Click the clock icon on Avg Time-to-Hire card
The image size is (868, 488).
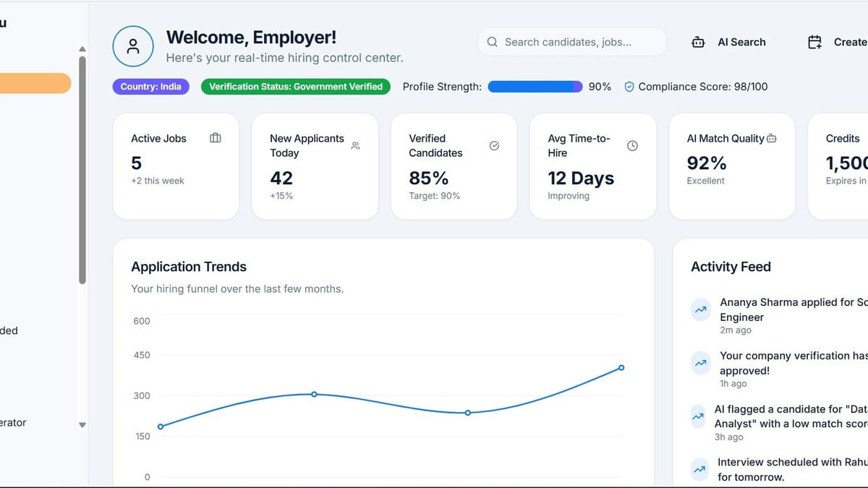632,145
